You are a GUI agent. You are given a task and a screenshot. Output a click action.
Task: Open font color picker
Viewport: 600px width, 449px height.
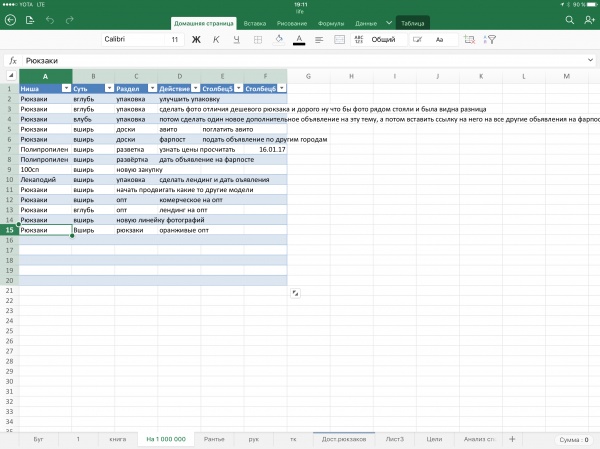[299, 39]
